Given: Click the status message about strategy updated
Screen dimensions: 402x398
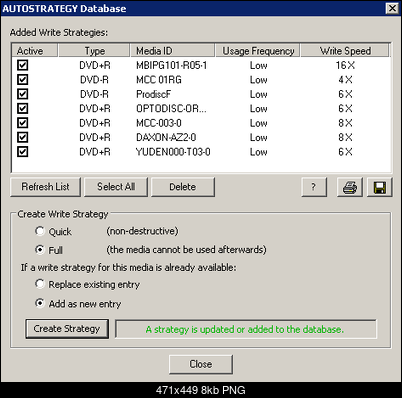Looking at the screenshot, I should (245, 329).
